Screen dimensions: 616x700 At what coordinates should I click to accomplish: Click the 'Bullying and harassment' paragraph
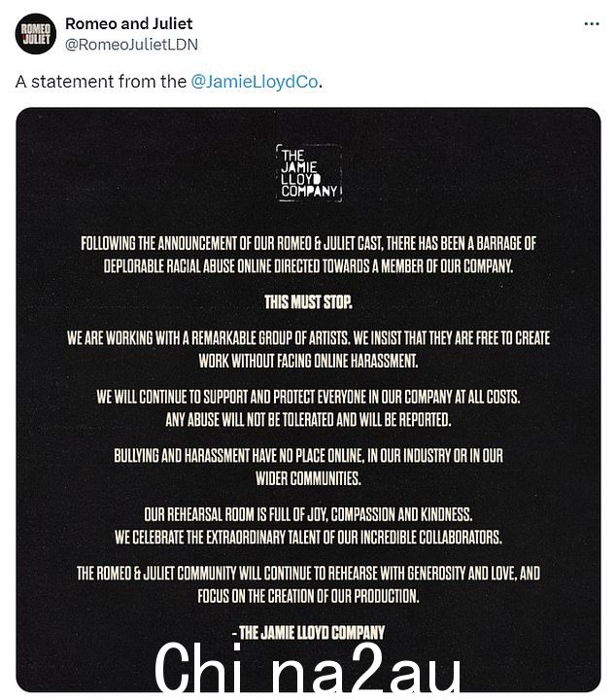(308, 467)
